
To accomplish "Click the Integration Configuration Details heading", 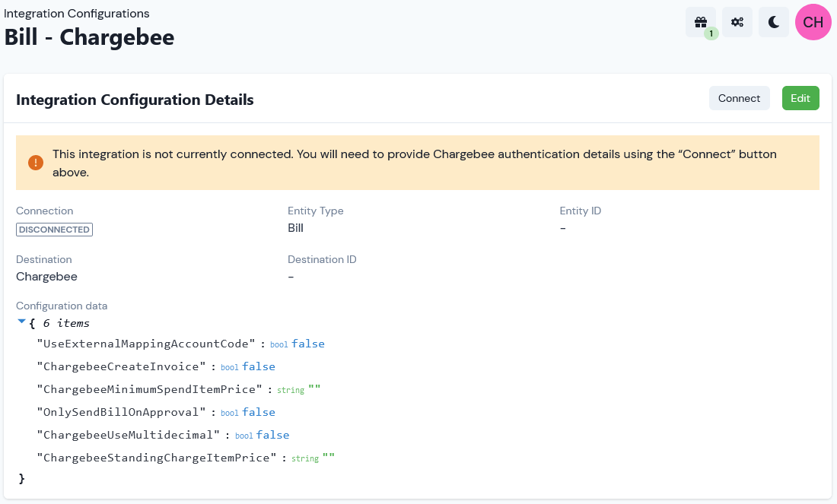I will (135, 100).
